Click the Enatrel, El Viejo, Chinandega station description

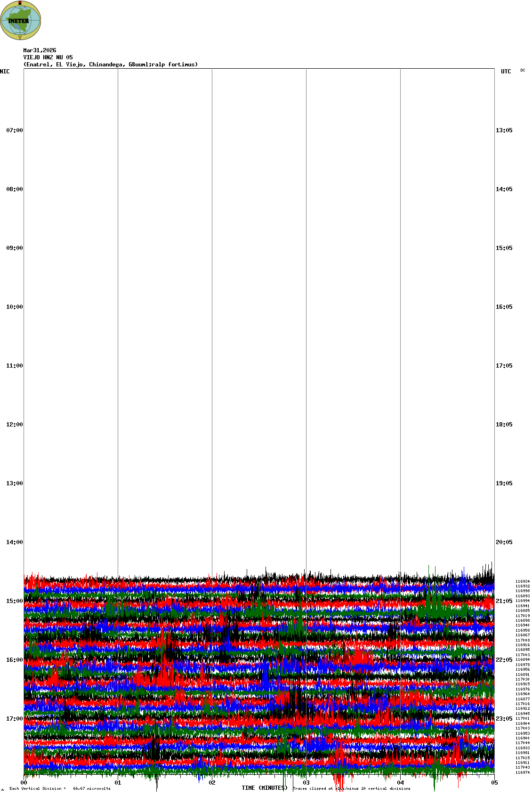click(x=111, y=64)
